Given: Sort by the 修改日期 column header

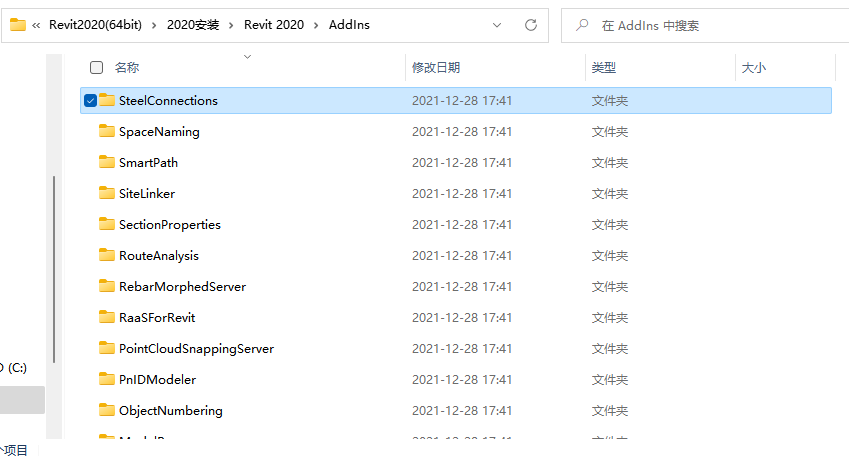Looking at the screenshot, I should point(436,67).
